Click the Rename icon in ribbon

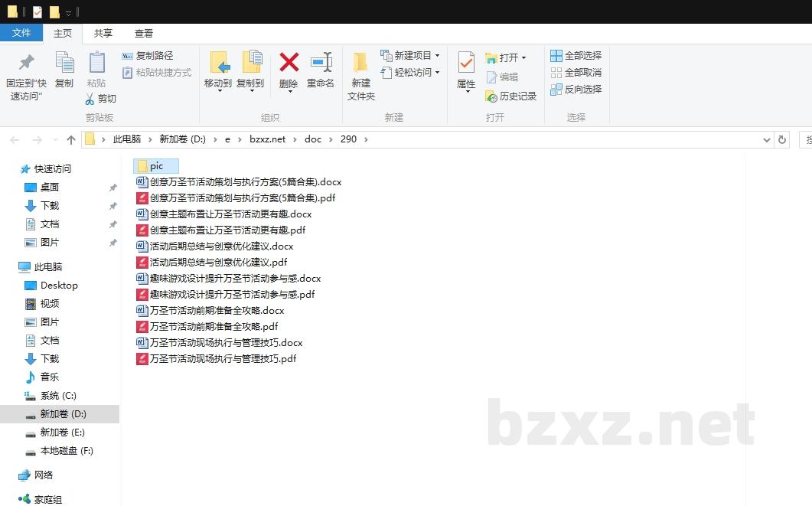pos(321,63)
